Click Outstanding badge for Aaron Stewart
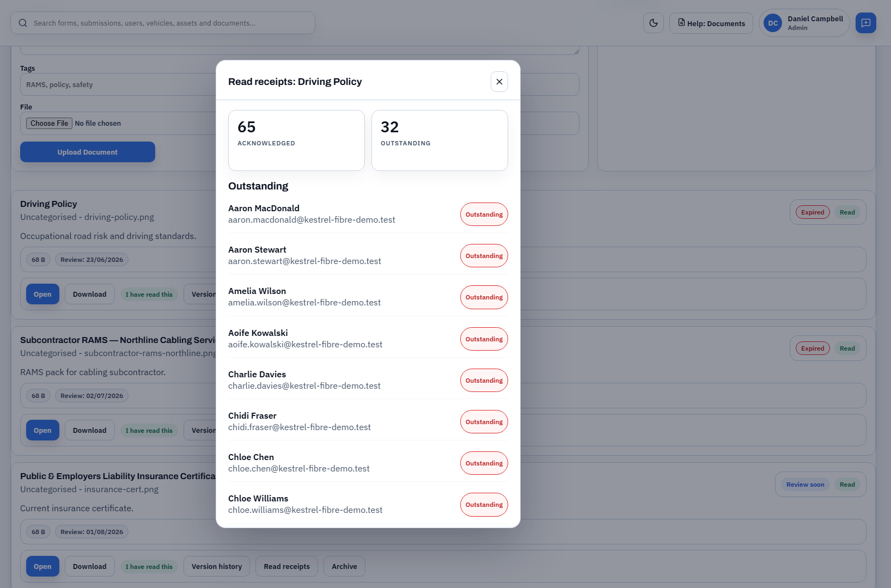Viewport: 891px width, 588px height. coord(484,256)
